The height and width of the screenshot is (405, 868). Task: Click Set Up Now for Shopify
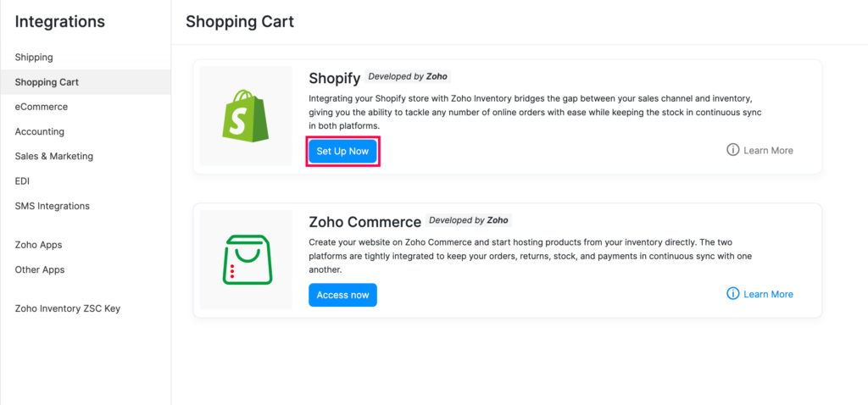point(342,151)
